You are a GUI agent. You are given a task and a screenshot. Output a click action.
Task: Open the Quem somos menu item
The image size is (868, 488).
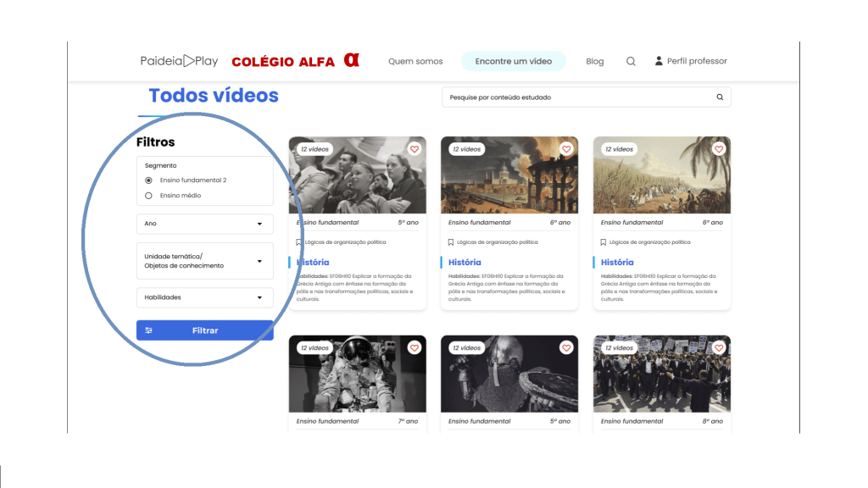(415, 61)
